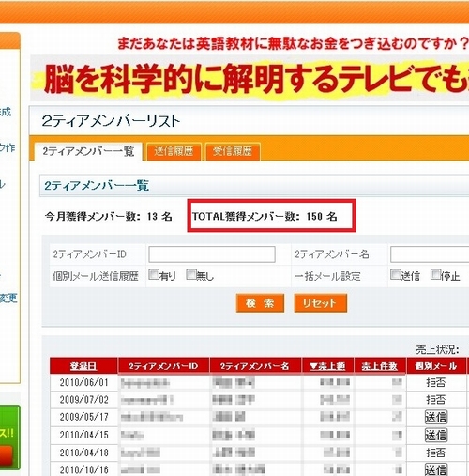Sort by the ▼売上額 column header

coord(327,366)
